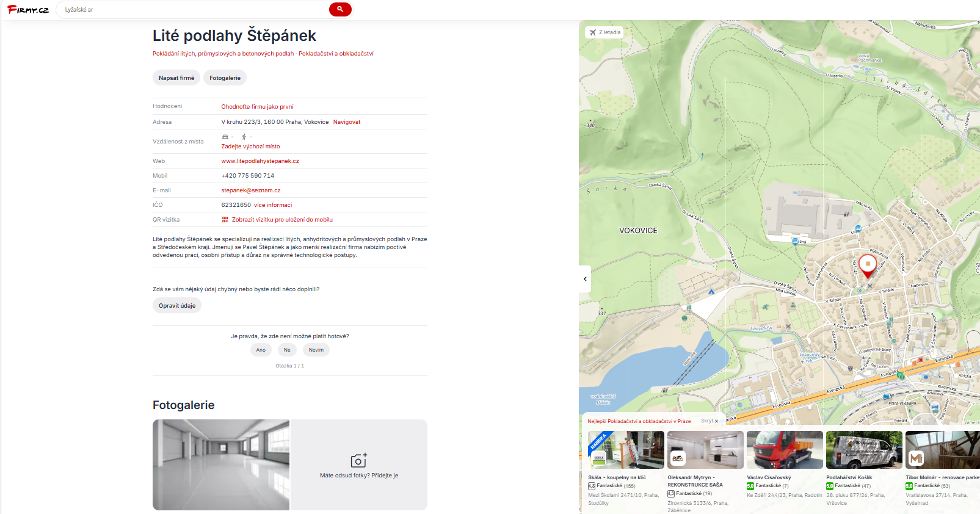Collapse the map with left chevron
Screen dimensions: 980x514
tap(585, 279)
